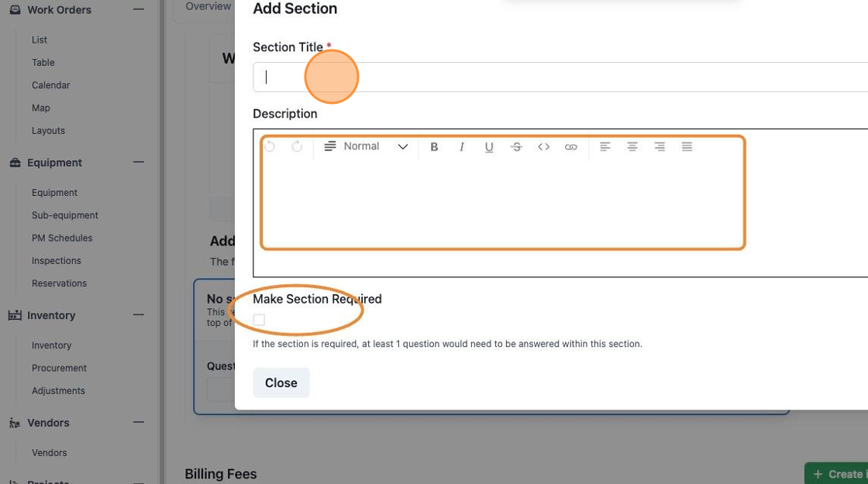Screen dimensions: 868x484
Task: Enable the Make Section Required checkbox
Action: tap(259, 320)
